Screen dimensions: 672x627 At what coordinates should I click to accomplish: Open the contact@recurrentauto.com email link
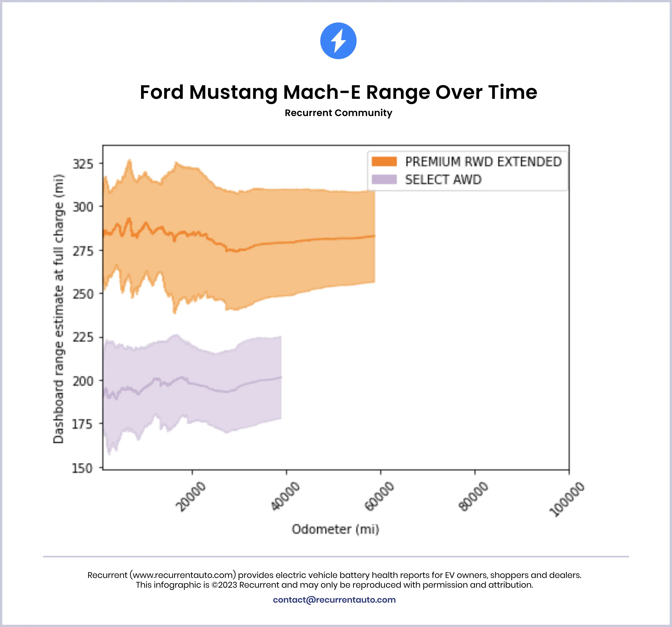334,600
